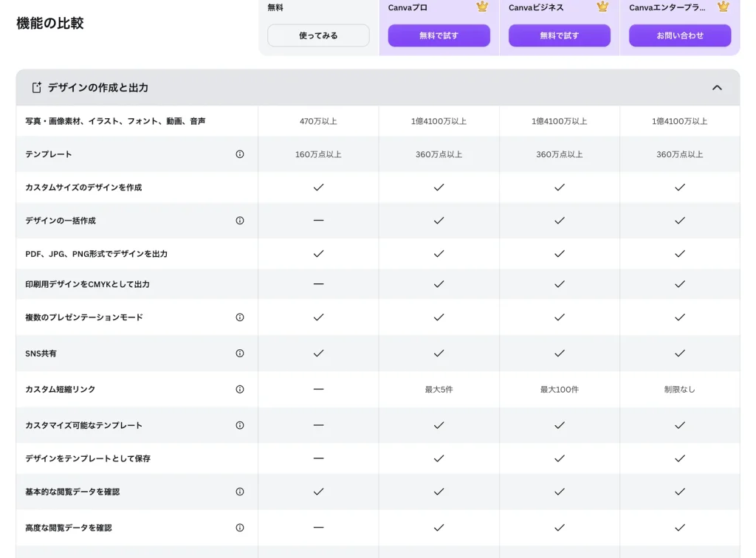Select the 無料 plan column heading
Image resolution: width=756 pixels, height=558 pixels.
point(275,7)
